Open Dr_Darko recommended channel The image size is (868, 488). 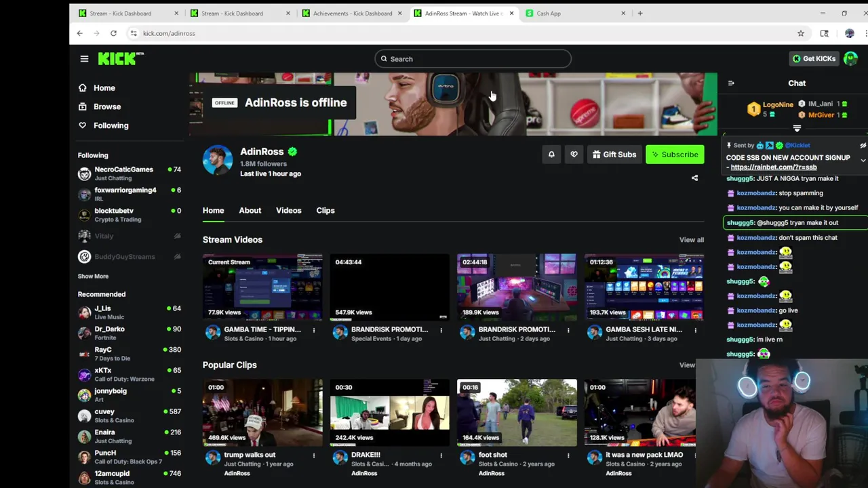tap(129, 333)
